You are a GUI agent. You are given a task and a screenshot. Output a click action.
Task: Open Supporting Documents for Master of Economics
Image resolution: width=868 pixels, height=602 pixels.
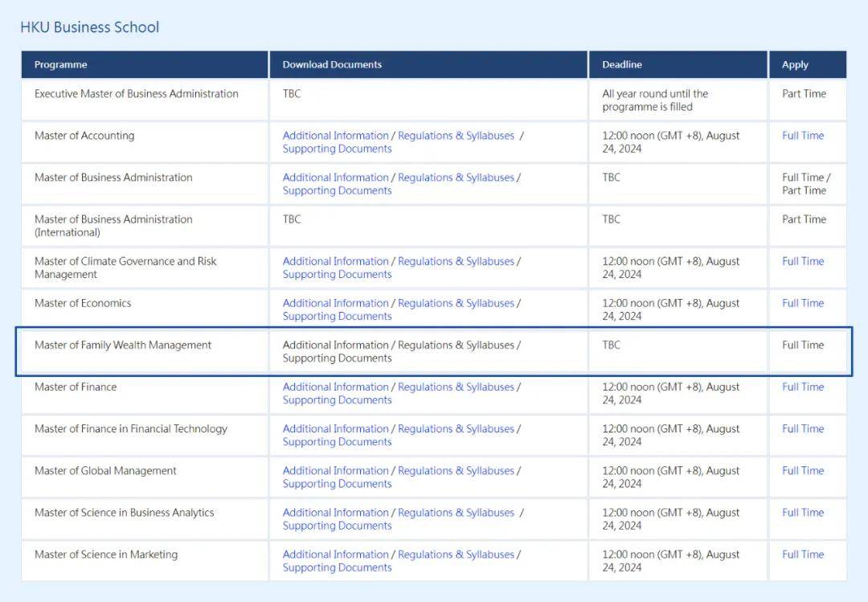pyautogui.click(x=337, y=317)
